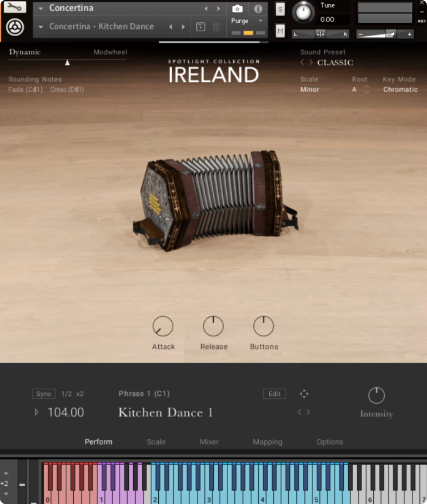Select next snapshot beside Kitchen Dance
This screenshot has height=504, width=427.
183,27
